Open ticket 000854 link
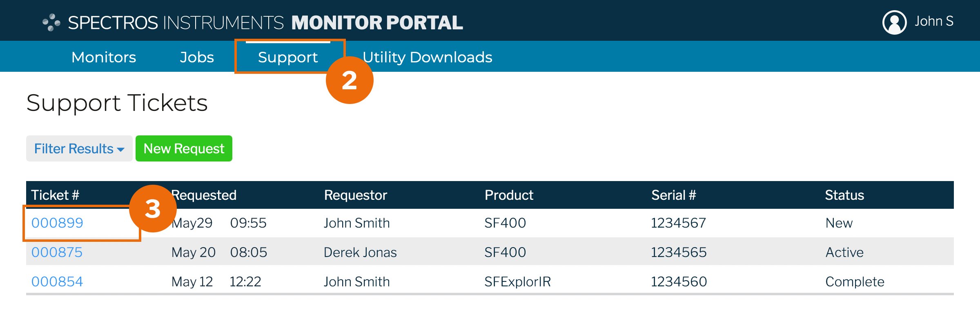Screen dimensions: 980x314 pos(57,282)
